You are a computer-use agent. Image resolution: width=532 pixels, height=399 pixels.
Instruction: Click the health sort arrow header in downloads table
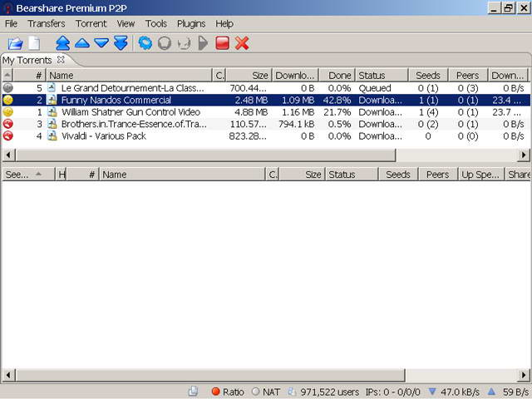click(7, 75)
